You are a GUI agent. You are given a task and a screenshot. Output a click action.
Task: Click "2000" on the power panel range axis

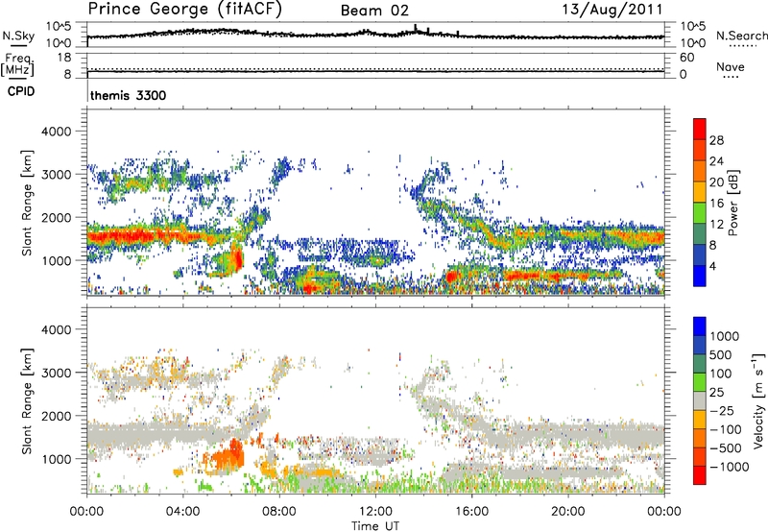(56, 218)
